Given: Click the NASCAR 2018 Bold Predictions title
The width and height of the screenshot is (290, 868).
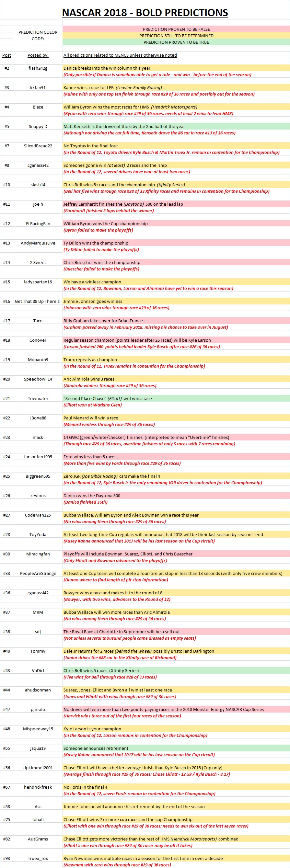Looking at the screenshot, I should point(145,12).
